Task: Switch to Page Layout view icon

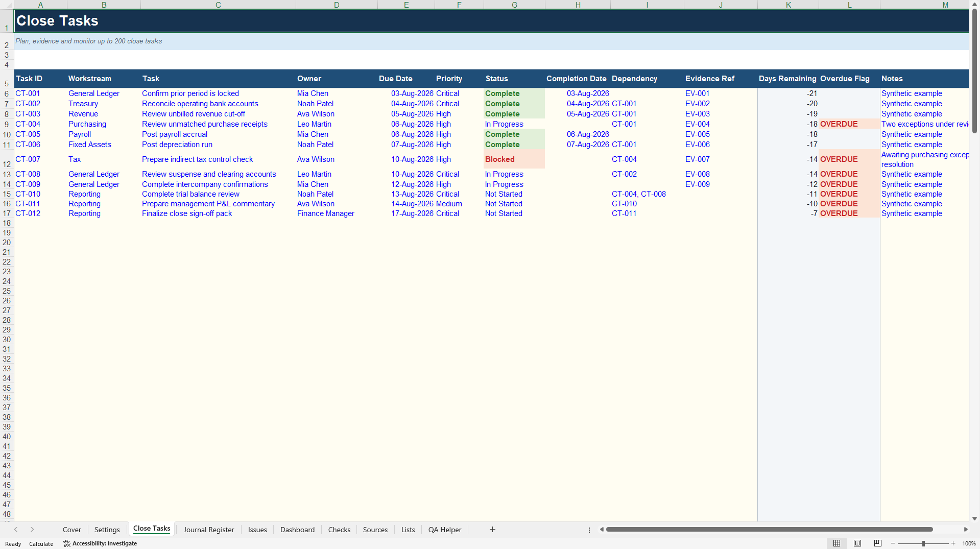Action: [x=857, y=543]
